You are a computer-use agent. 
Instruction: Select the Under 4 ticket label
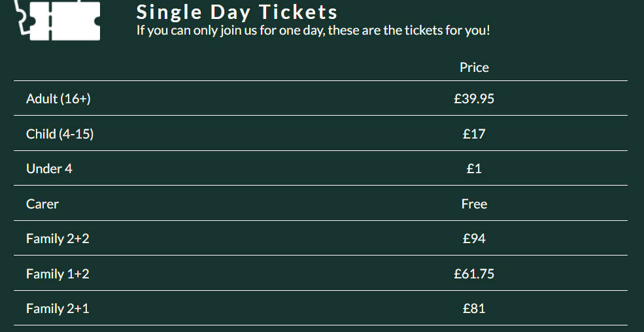click(49, 169)
